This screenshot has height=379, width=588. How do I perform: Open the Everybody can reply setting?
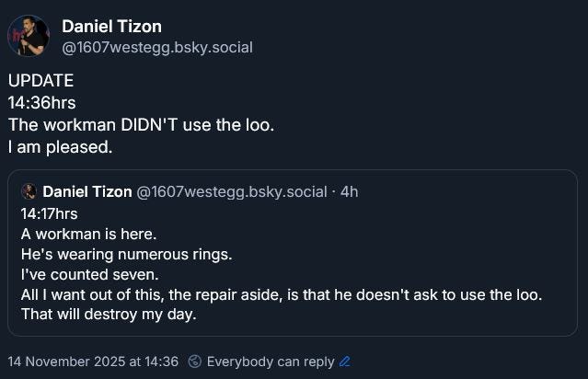[x=270, y=362]
